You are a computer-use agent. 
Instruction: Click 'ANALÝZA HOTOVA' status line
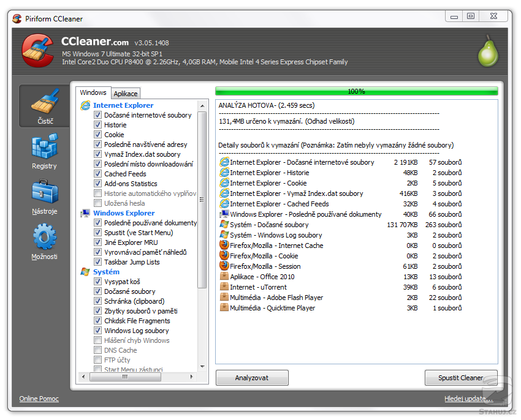point(267,105)
